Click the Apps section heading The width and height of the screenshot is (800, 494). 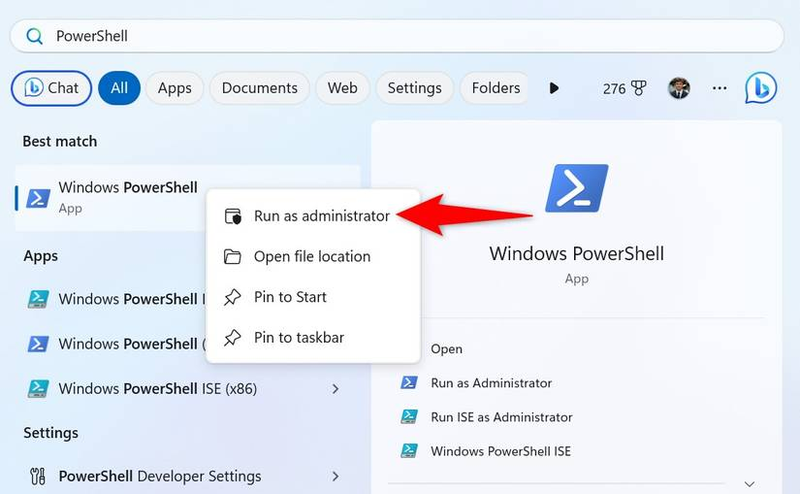(x=40, y=256)
